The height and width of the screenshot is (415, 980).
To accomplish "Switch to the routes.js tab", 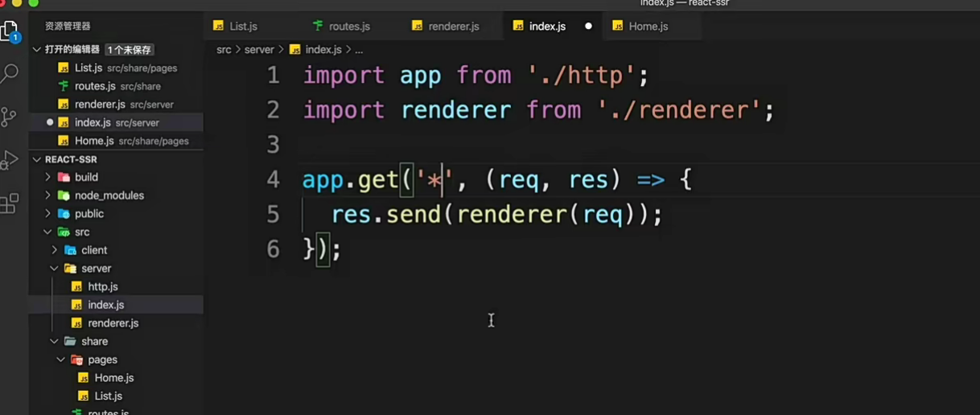I will (348, 27).
